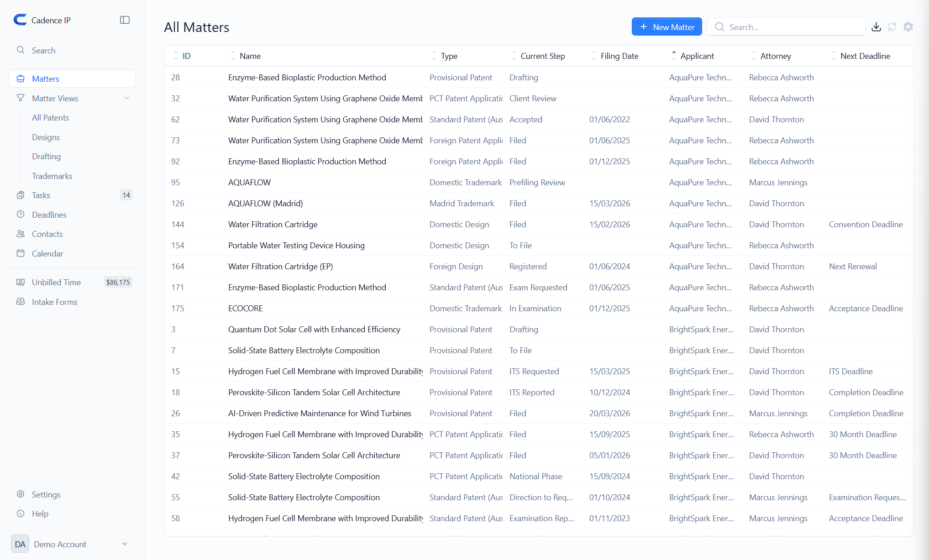The width and height of the screenshot is (929, 560).
Task: Download the matters list via export icon
Action: pos(876,27)
